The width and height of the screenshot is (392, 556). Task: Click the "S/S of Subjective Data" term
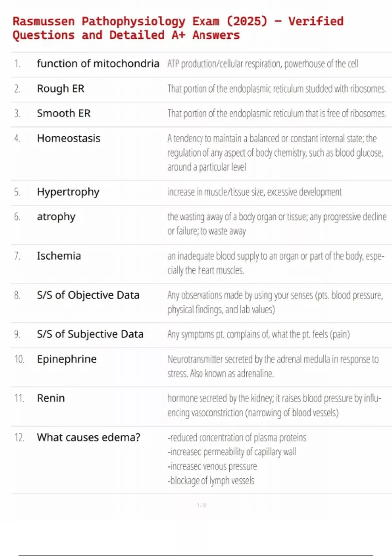pyautogui.click(x=90, y=334)
